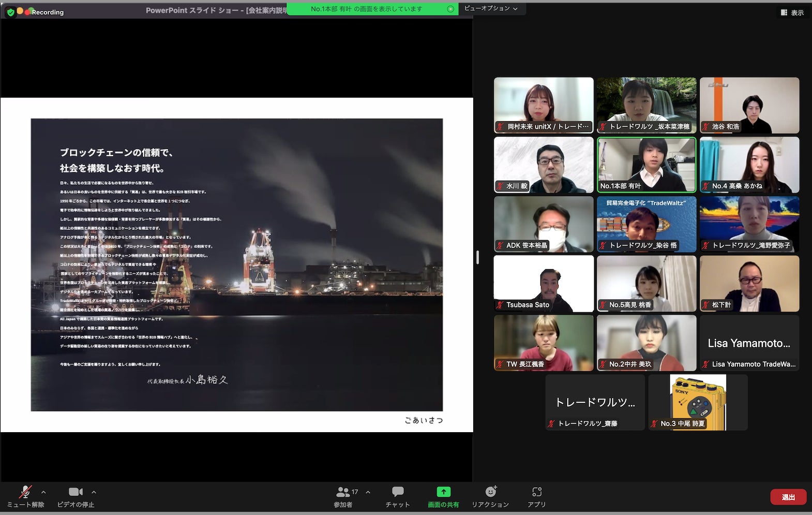Select トレードワルツ_齋藤 participant tile
Screen dimensions: 812x515
(595, 402)
